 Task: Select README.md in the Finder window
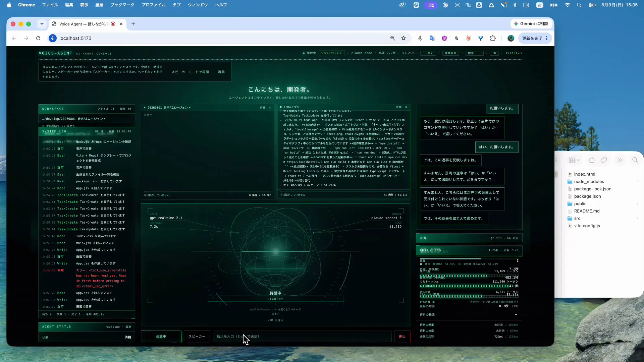[x=587, y=211]
